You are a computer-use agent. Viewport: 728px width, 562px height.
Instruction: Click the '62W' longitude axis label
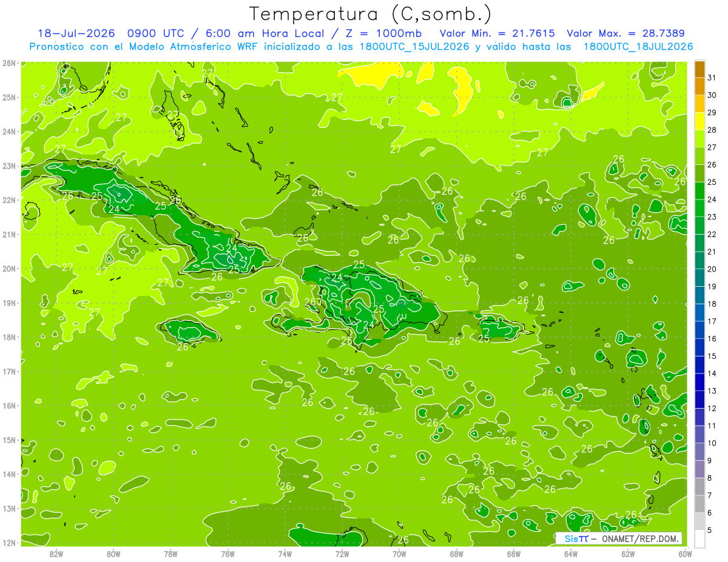coord(628,554)
